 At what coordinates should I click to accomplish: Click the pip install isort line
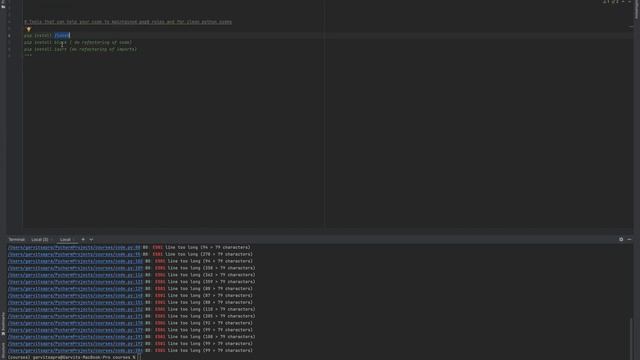(80, 49)
